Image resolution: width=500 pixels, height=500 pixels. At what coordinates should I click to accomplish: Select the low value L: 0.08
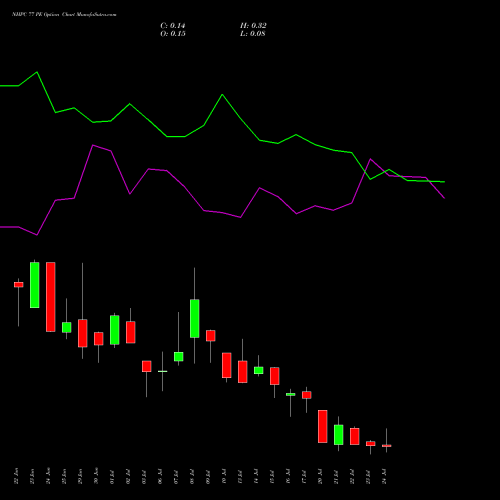pos(253,34)
